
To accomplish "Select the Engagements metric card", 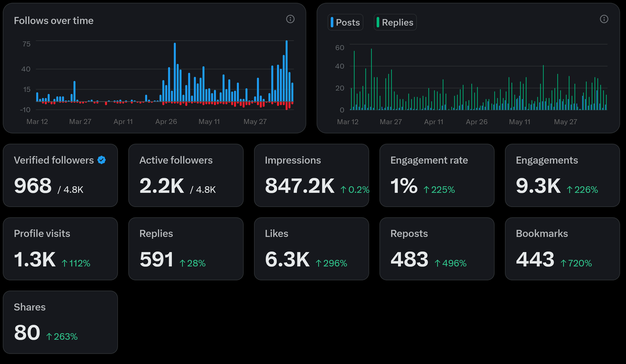I will click(562, 175).
